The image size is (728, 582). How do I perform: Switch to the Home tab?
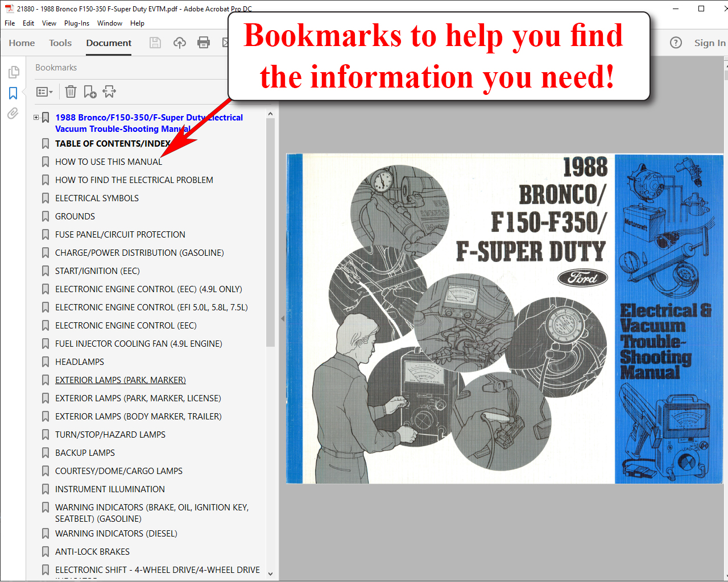coord(22,43)
